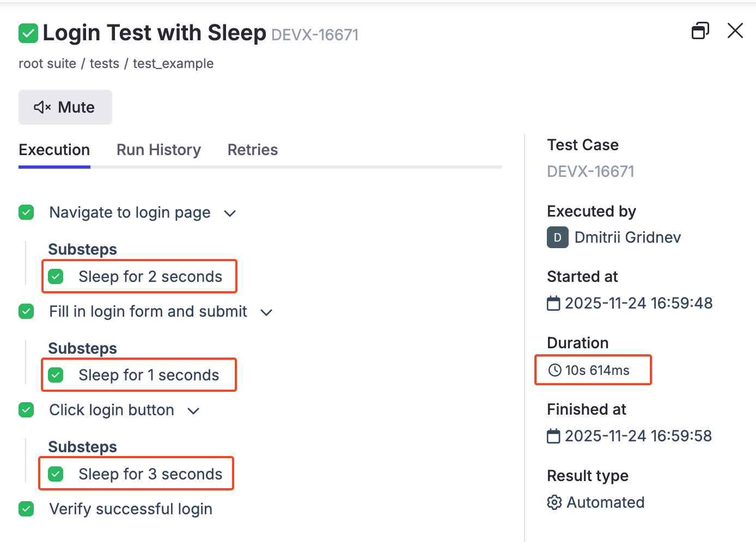Open the Retries tab

(253, 150)
